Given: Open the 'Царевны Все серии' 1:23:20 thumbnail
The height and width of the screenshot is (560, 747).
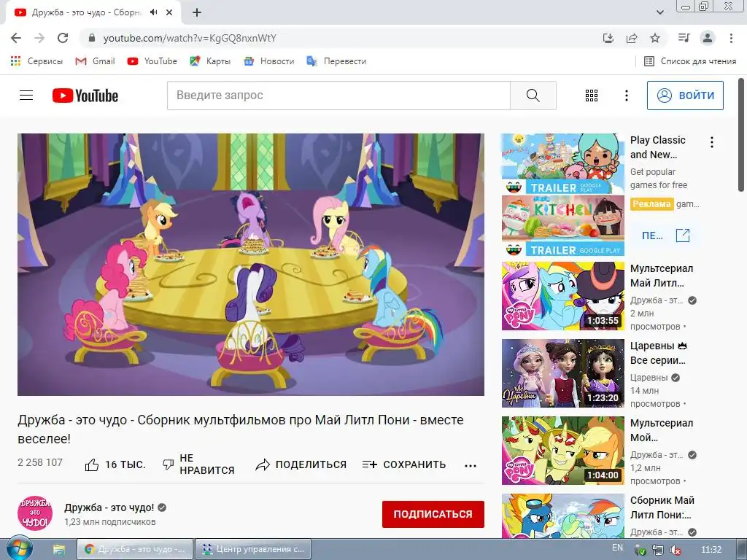Looking at the screenshot, I should pos(562,373).
